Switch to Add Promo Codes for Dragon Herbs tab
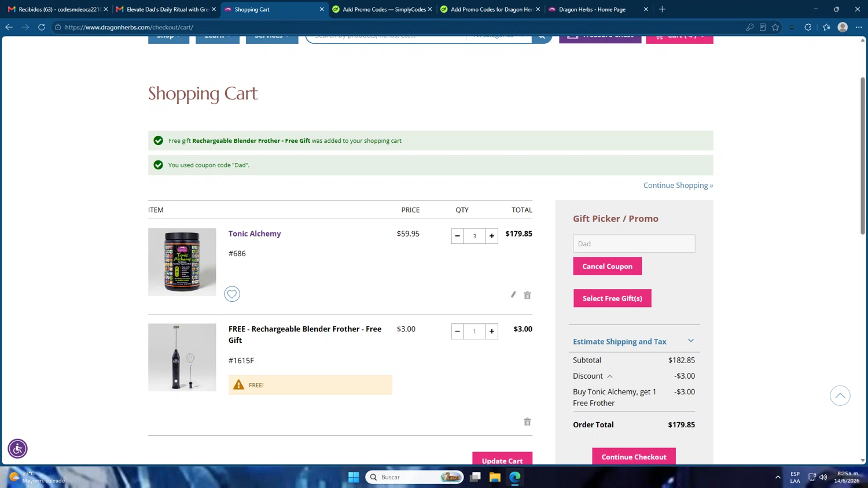Viewport: 868px width, 488px height. 491,9
